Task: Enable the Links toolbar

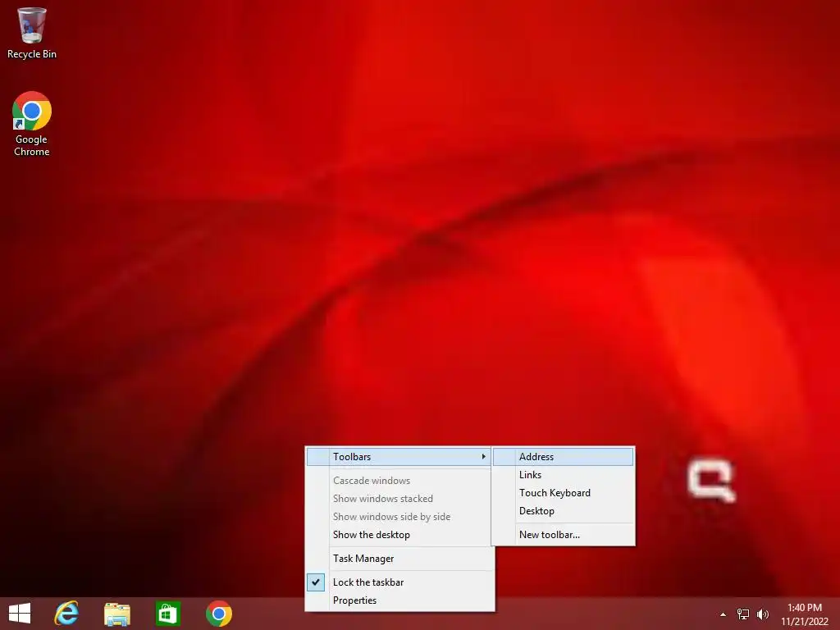Action: click(x=563, y=475)
